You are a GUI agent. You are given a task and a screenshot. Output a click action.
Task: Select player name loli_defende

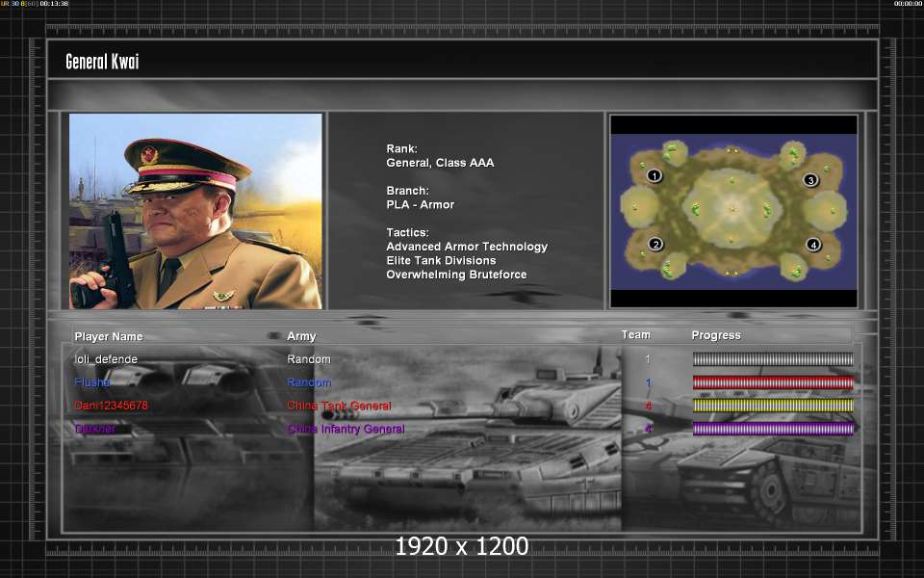(x=106, y=359)
